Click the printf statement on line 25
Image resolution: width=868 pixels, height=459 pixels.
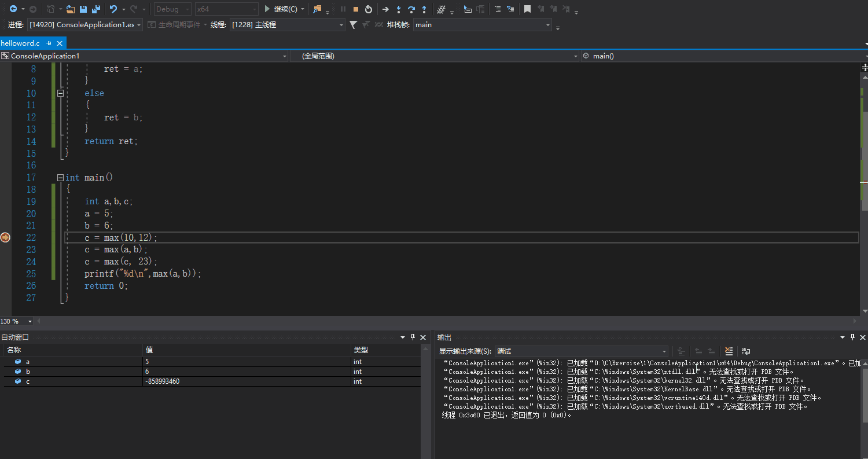(x=143, y=274)
